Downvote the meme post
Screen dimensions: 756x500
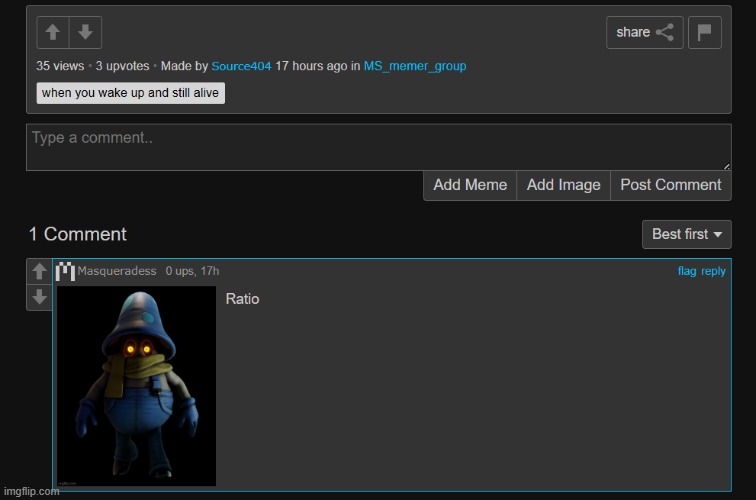click(85, 32)
